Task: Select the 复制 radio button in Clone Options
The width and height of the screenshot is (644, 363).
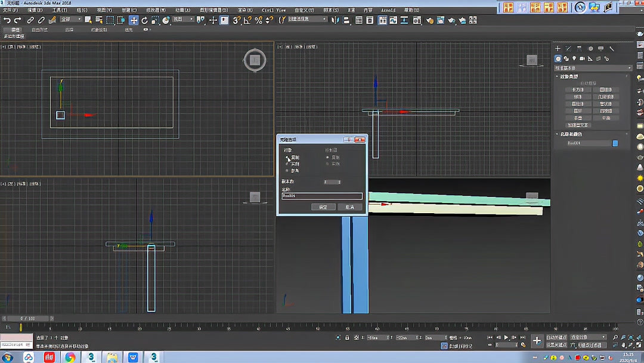Action: (287, 156)
